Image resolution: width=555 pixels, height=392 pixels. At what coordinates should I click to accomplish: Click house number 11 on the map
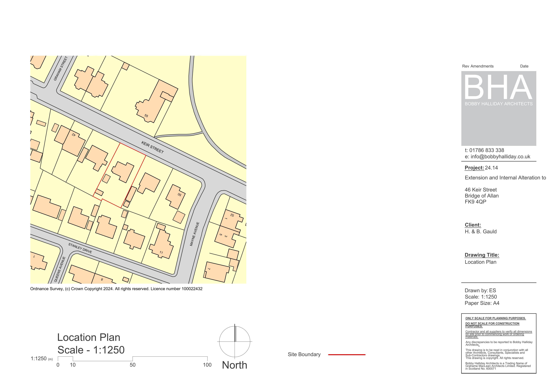(161, 253)
